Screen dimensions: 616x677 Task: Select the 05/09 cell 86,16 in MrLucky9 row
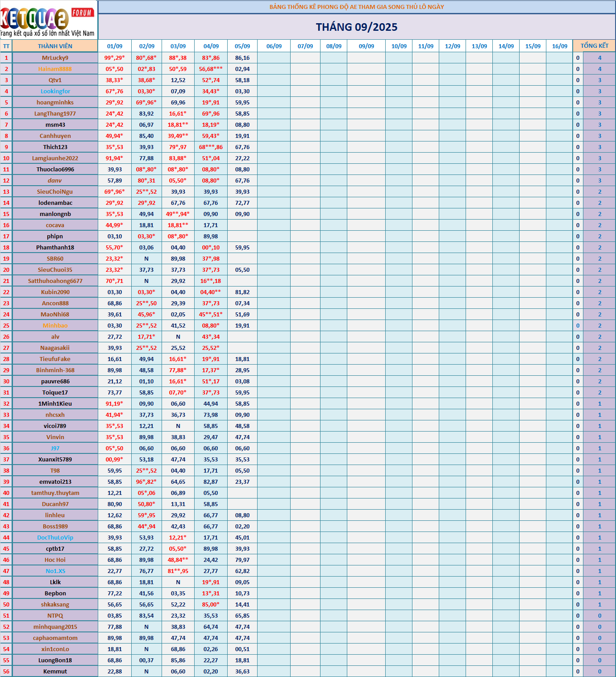242,58
